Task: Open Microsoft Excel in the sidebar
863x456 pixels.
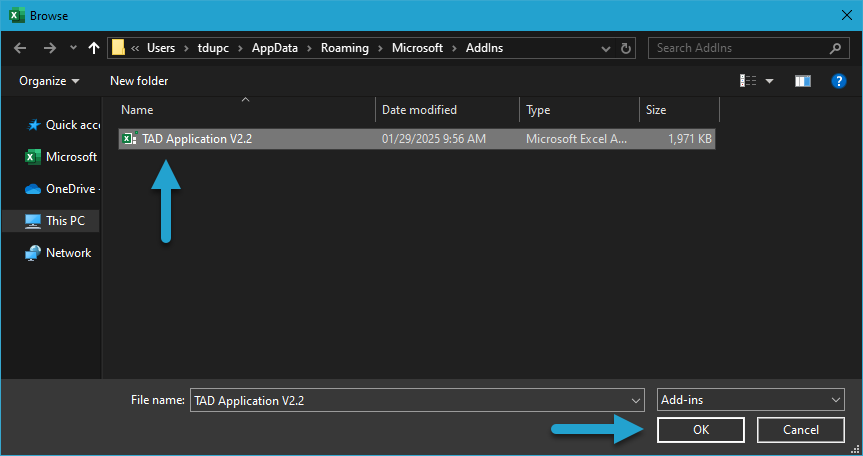Action: point(61,157)
